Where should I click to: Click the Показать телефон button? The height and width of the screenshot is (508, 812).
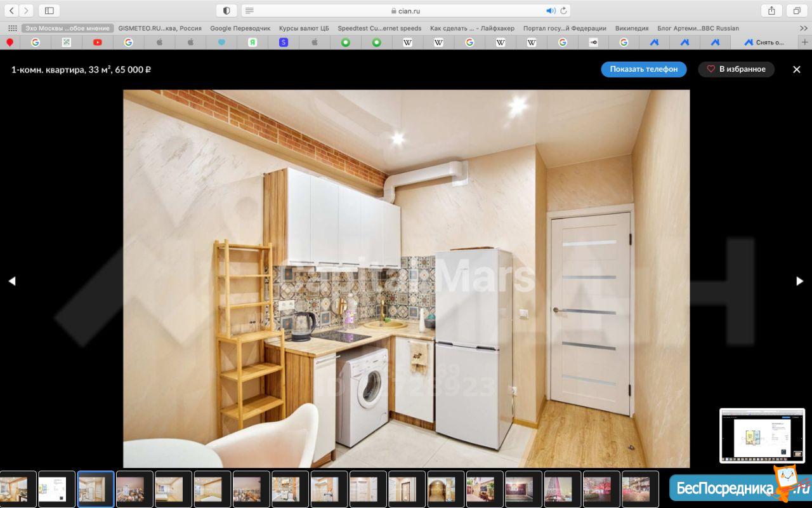(x=643, y=69)
